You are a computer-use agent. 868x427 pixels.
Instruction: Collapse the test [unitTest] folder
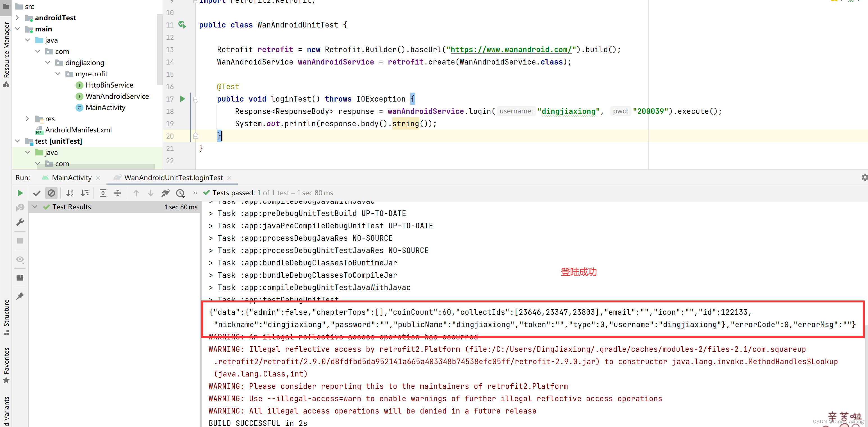coord(17,141)
